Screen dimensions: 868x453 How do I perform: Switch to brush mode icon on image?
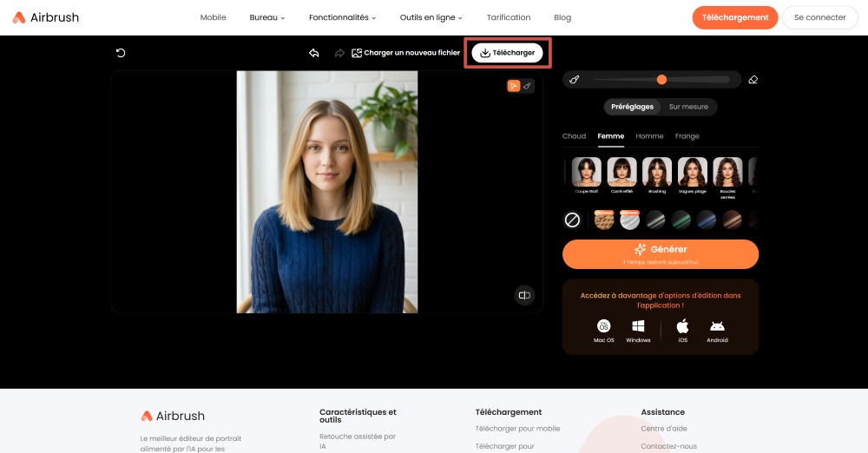pyautogui.click(x=527, y=86)
